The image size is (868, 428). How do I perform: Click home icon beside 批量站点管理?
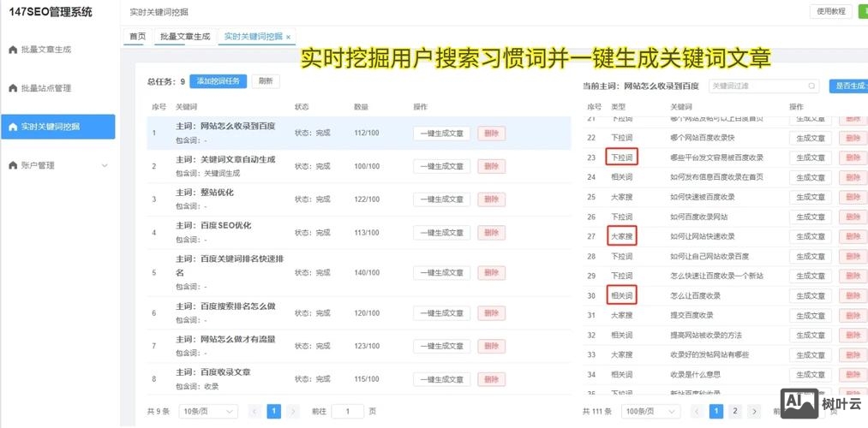coord(14,88)
